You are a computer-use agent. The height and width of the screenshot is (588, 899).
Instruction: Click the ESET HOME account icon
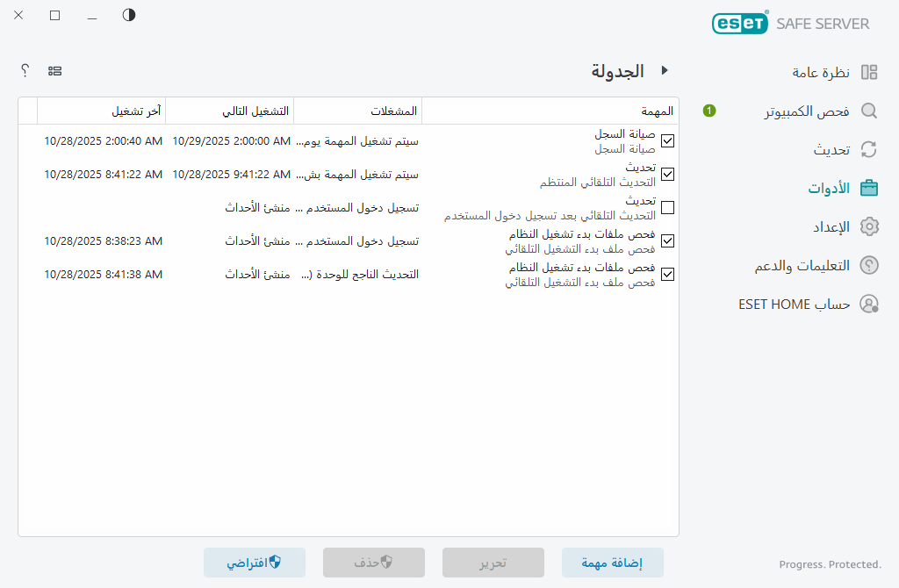point(869,303)
